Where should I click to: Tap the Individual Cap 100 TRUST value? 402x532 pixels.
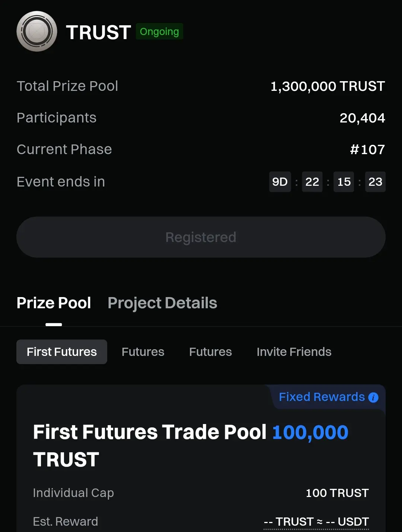click(x=337, y=493)
